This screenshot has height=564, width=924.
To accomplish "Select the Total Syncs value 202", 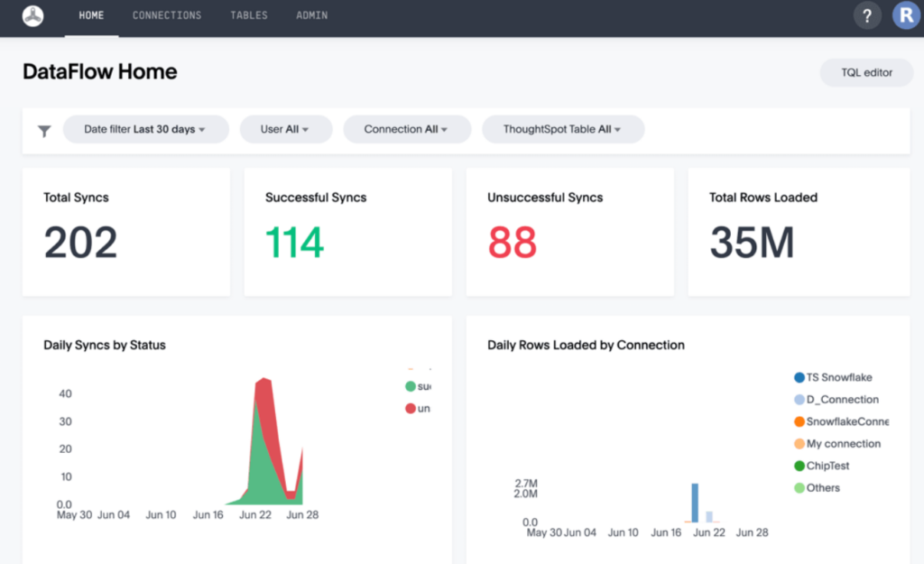I will coord(80,242).
